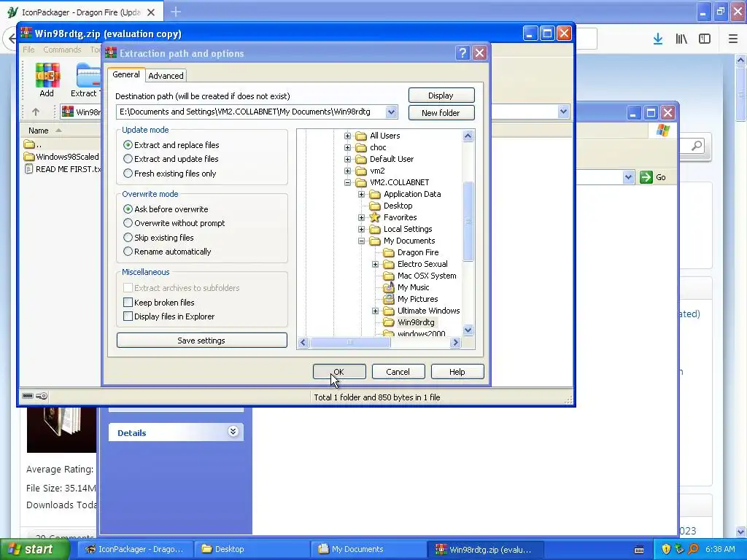
Task: Click the Display button
Action: click(x=441, y=96)
